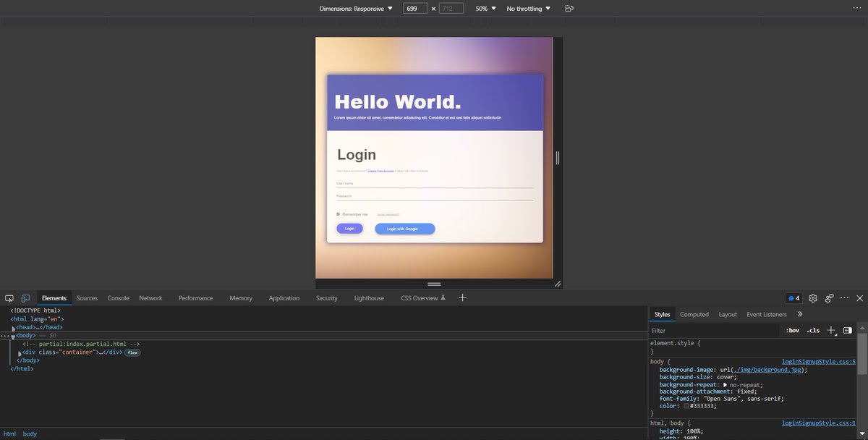Open loginSignupStyle.css:5 source link
The width and height of the screenshot is (868, 440).
(819, 361)
